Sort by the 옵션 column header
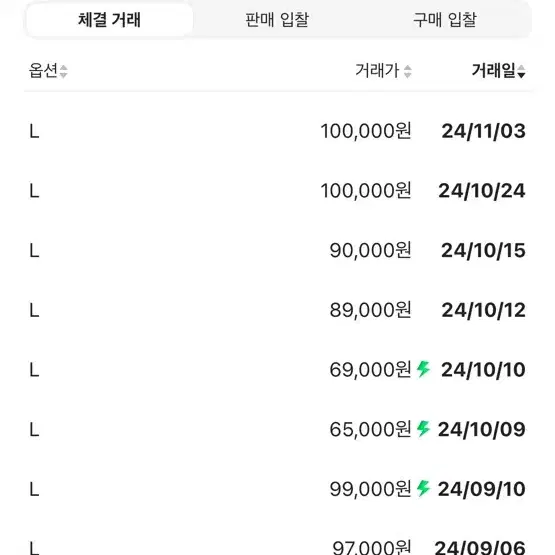 43,70
